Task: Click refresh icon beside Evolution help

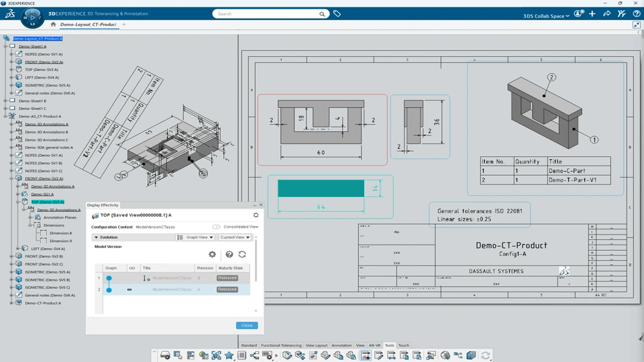Action: coord(242,255)
